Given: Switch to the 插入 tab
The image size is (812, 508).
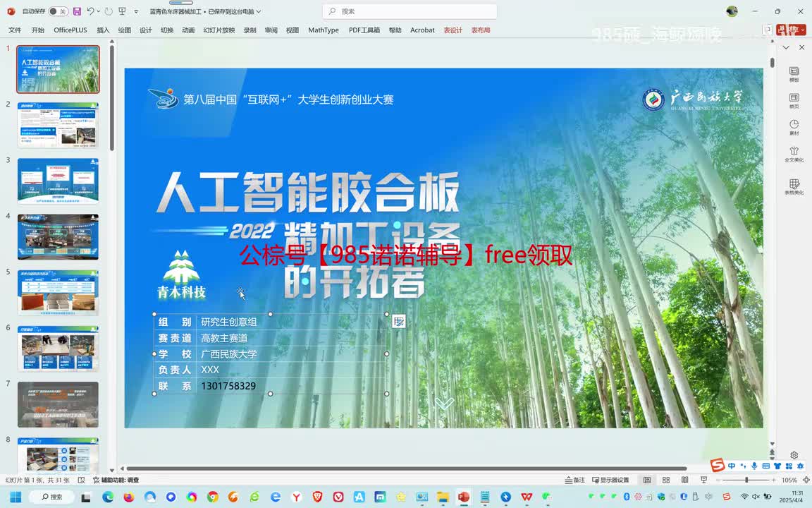Looking at the screenshot, I should click(103, 30).
